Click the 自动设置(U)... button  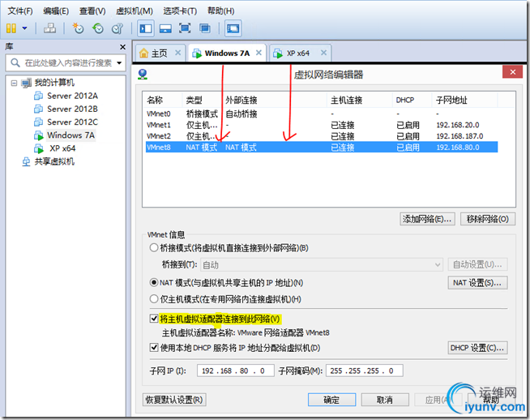coord(477,265)
